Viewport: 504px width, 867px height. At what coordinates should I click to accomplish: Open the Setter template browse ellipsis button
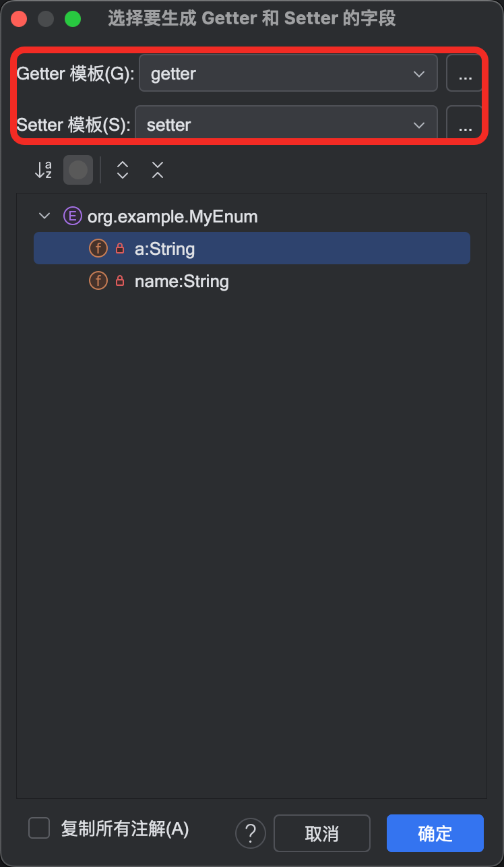(464, 125)
